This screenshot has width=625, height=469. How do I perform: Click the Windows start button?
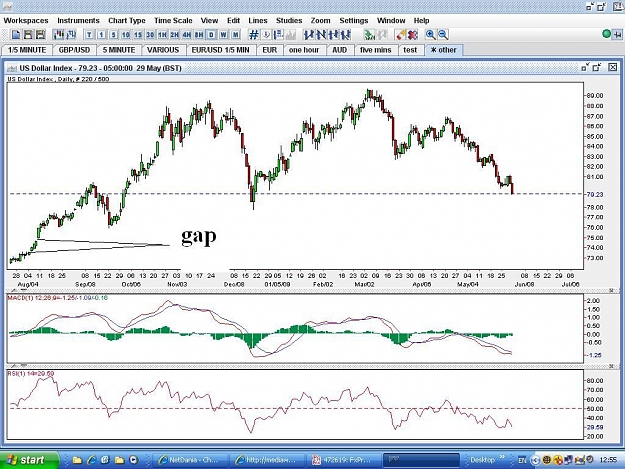coord(29,460)
